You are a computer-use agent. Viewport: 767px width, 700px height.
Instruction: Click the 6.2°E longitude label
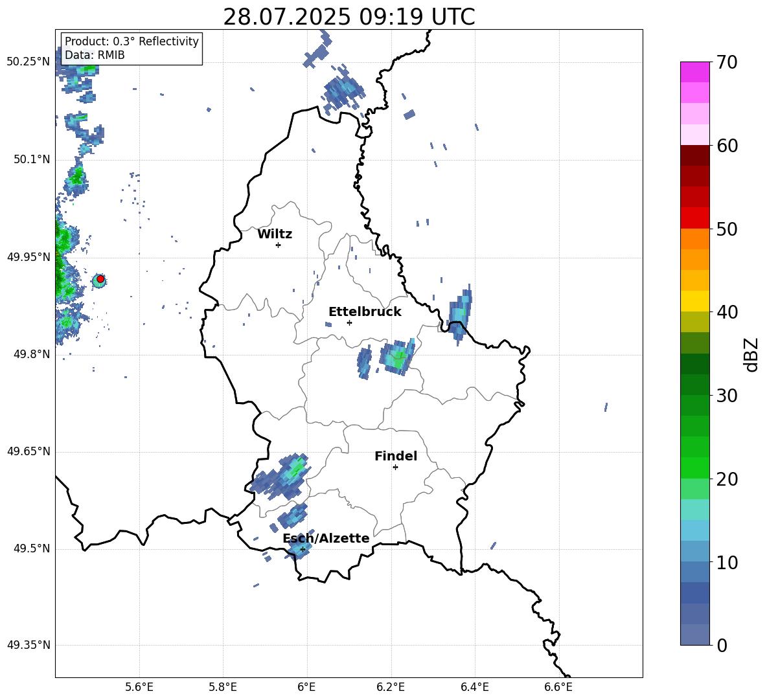(x=391, y=687)
